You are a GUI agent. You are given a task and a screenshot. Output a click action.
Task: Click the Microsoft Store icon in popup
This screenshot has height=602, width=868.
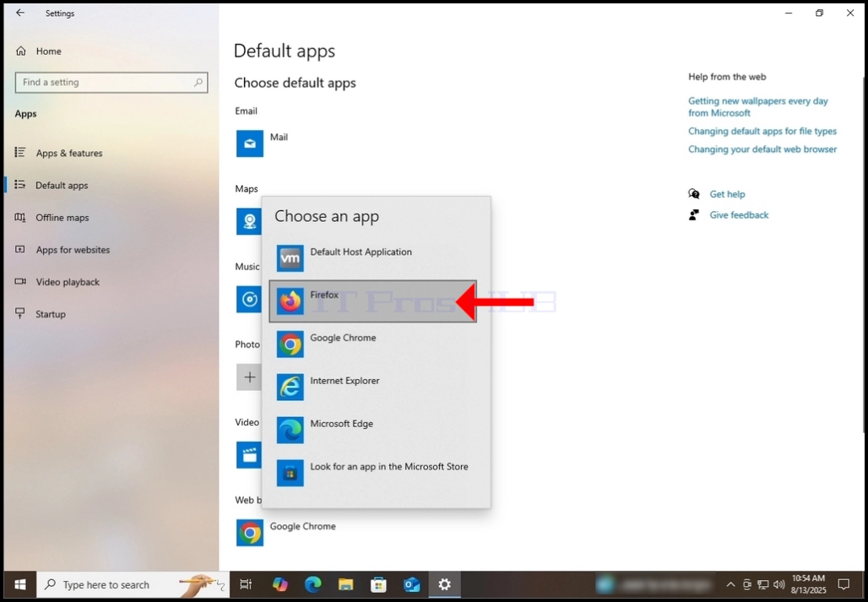pyautogui.click(x=290, y=473)
